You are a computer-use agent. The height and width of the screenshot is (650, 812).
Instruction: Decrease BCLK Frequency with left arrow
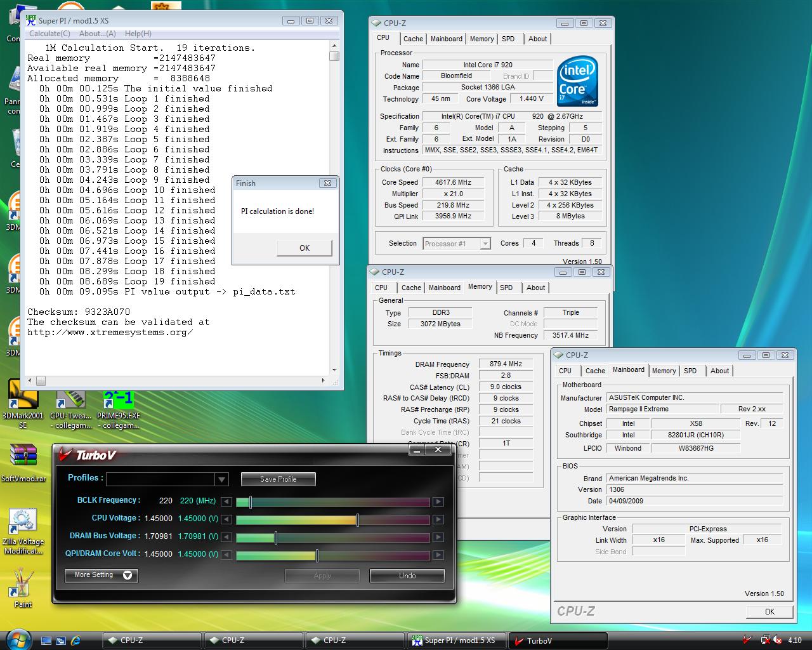coord(226,501)
